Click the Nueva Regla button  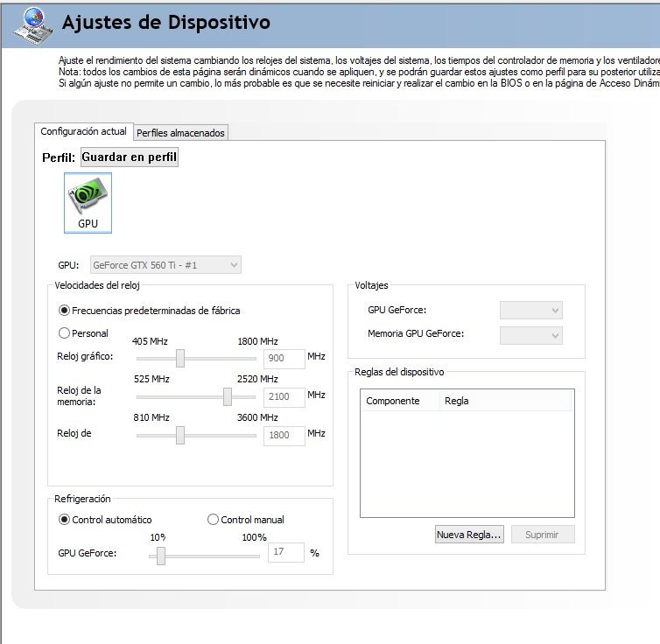click(x=468, y=535)
